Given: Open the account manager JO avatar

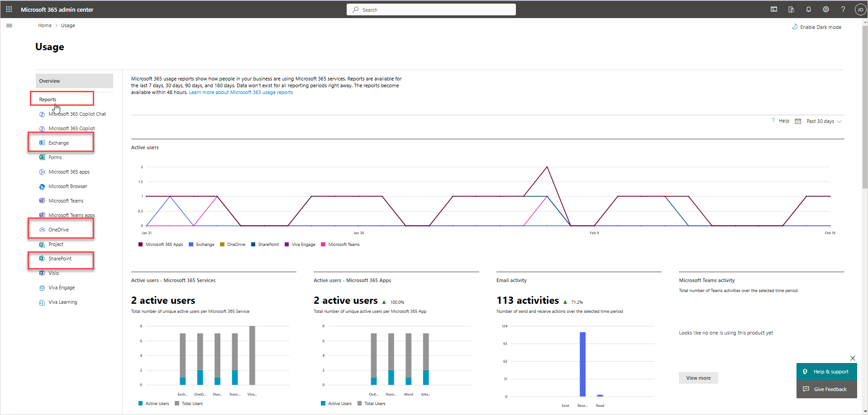Looking at the screenshot, I should [860, 9].
